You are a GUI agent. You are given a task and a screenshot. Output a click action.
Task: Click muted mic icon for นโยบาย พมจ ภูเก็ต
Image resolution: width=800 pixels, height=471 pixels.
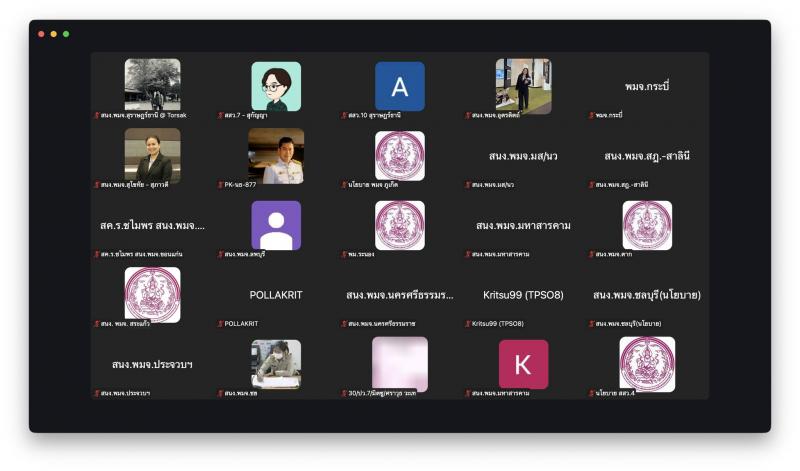click(344, 185)
